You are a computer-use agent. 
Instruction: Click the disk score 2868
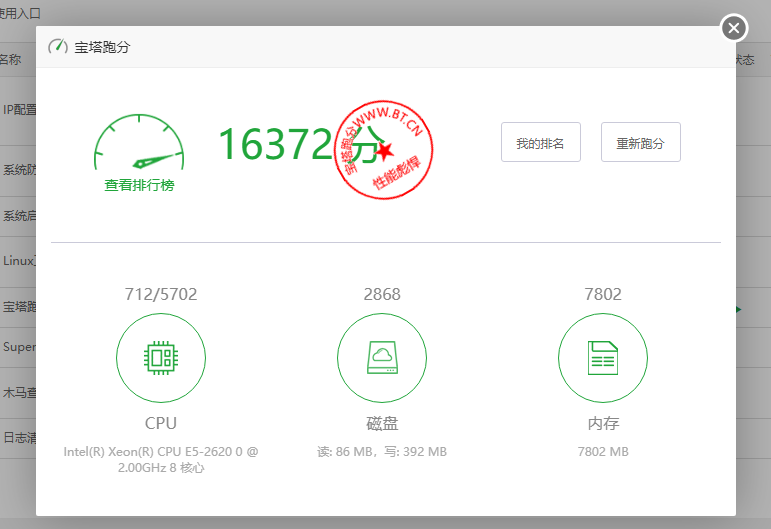tap(382, 294)
